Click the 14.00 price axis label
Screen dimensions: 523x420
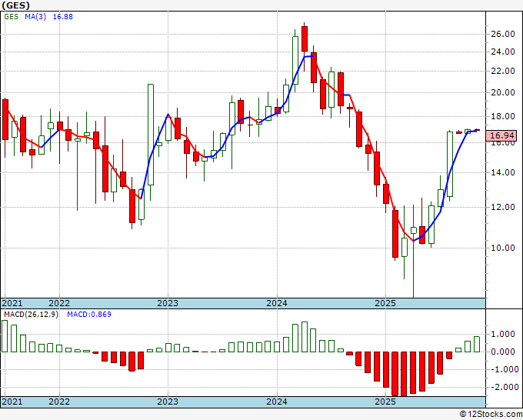click(x=503, y=172)
